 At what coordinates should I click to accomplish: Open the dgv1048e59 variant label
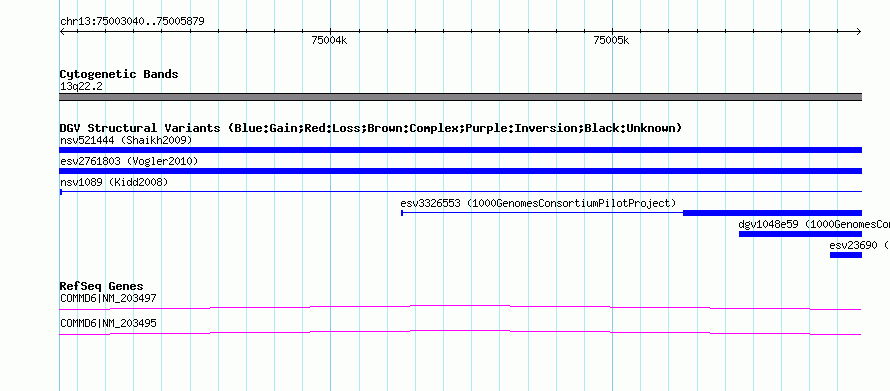pos(814,224)
